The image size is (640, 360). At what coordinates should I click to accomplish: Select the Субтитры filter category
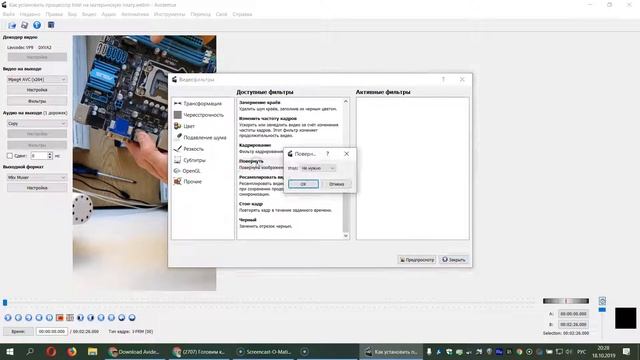189,160
